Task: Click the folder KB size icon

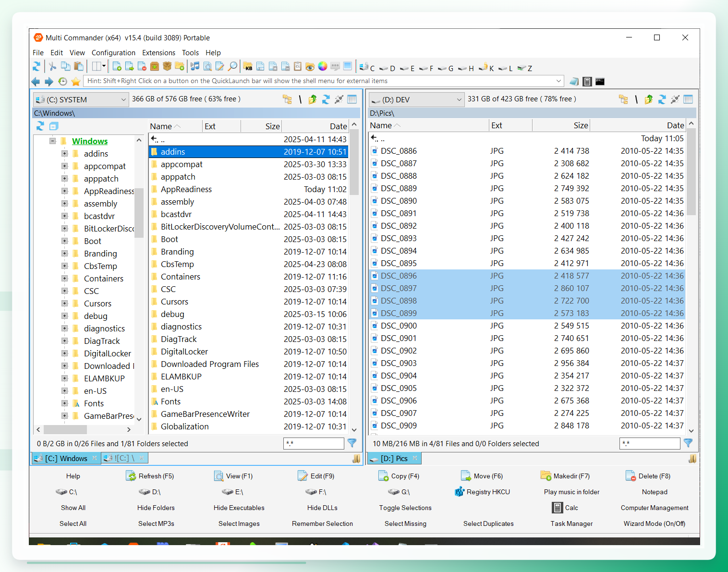Action: click(x=248, y=66)
